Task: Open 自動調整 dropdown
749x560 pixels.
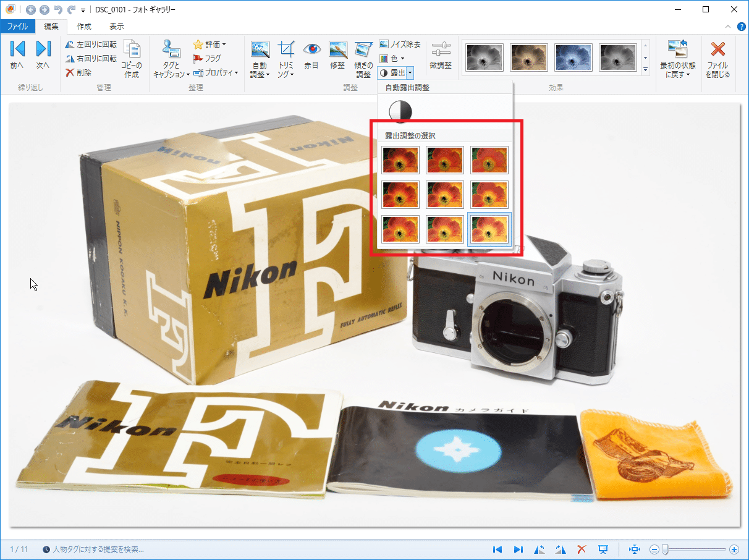Action: pyautogui.click(x=260, y=59)
